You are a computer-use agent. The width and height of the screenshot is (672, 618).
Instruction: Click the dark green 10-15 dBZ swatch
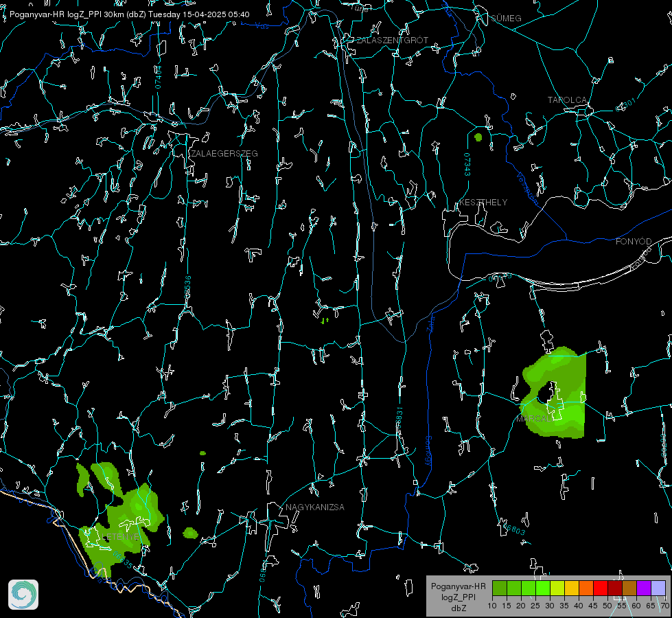click(x=500, y=588)
